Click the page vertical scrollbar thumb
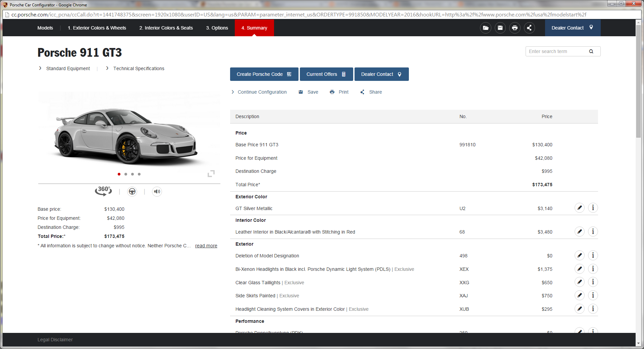 coord(638,82)
